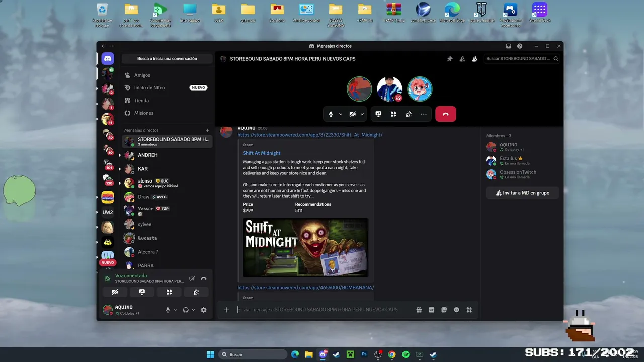The width and height of the screenshot is (644, 362).
Task: Go back with the title bar arrow
Action: (x=104, y=46)
